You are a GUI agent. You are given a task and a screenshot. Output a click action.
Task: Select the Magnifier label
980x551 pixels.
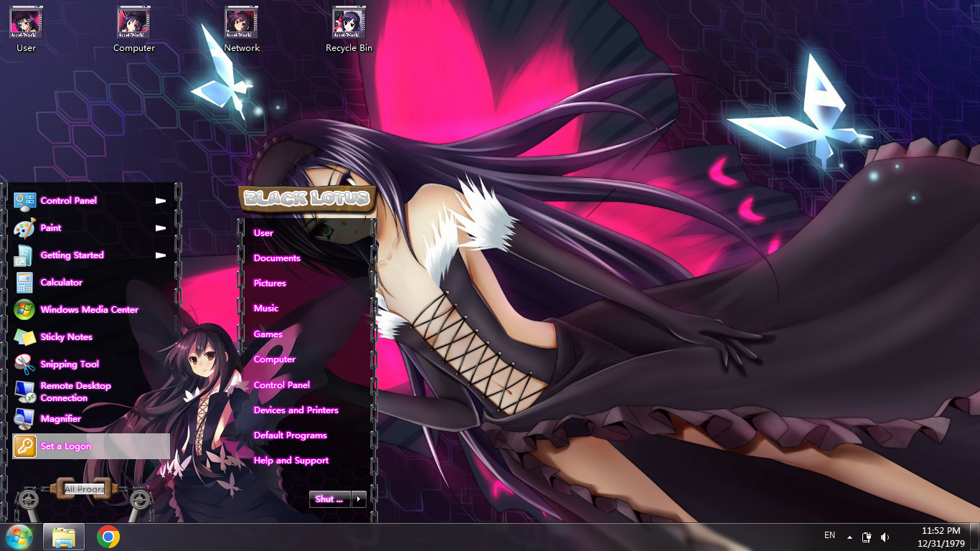click(x=61, y=419)
